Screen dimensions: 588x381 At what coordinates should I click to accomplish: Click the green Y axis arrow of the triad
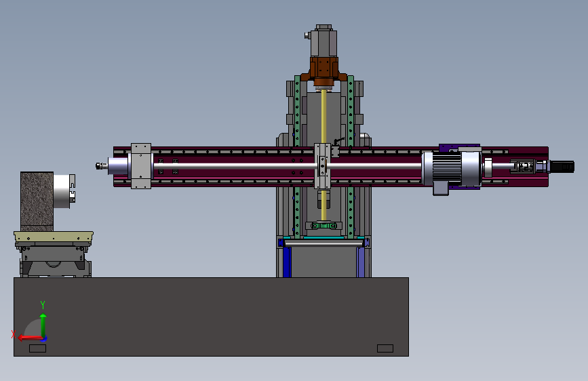43,324
